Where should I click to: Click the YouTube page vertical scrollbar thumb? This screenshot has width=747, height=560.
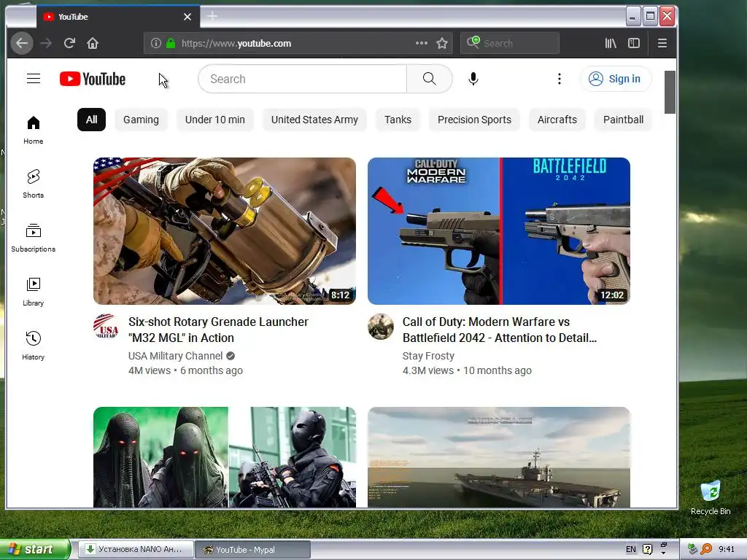pyautogui.click(x=670, y=92)
